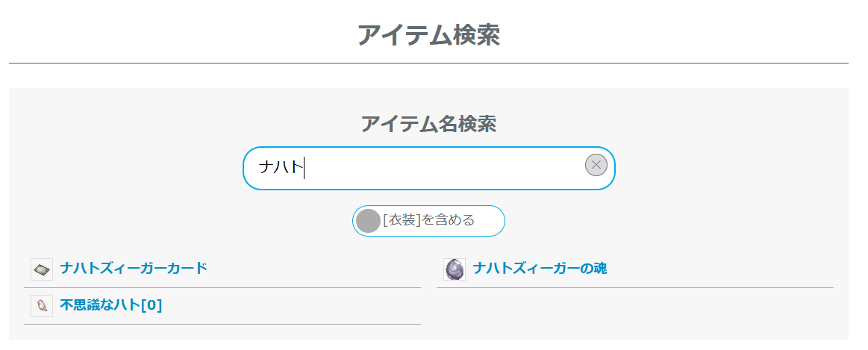The height and width of the screenshot is (350, 868).
Task: Click the 不思議なハト[0] item icon
Action: [x=42, y=305]
